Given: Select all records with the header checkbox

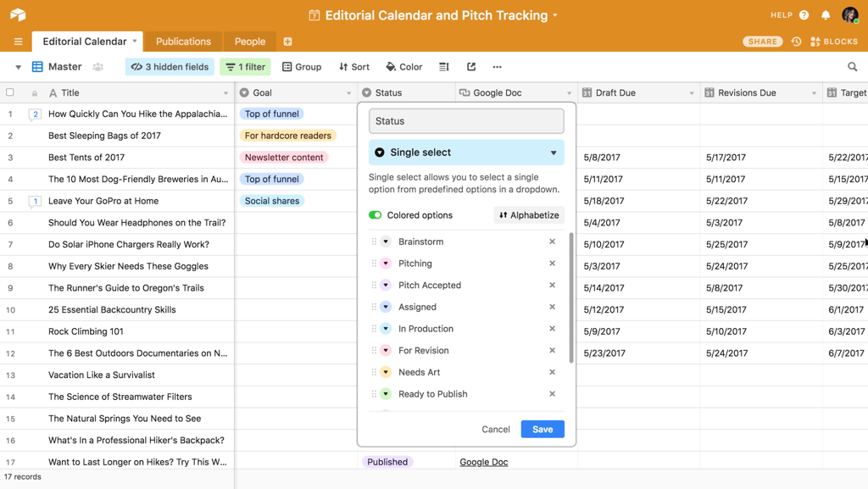Looking at the screenshot, I should click(10, 92).
